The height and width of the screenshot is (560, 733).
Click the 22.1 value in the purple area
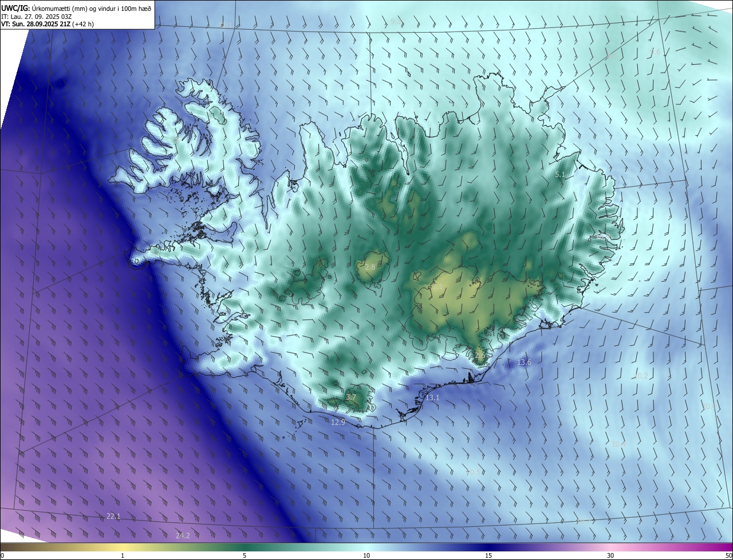[x=113, y=516]
